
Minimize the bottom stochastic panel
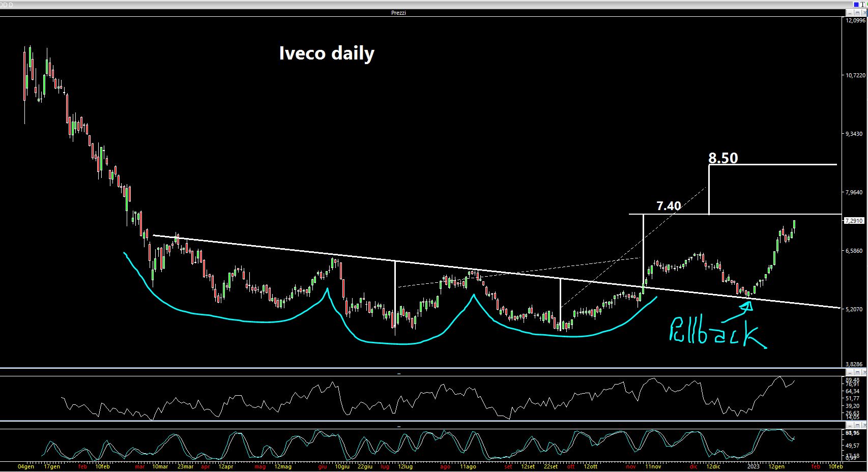850,425
